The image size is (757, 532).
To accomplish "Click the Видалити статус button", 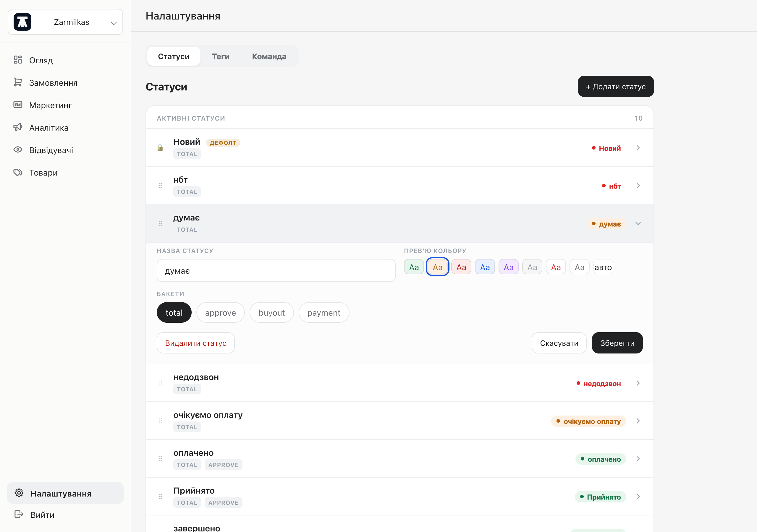I will (195, 343).
